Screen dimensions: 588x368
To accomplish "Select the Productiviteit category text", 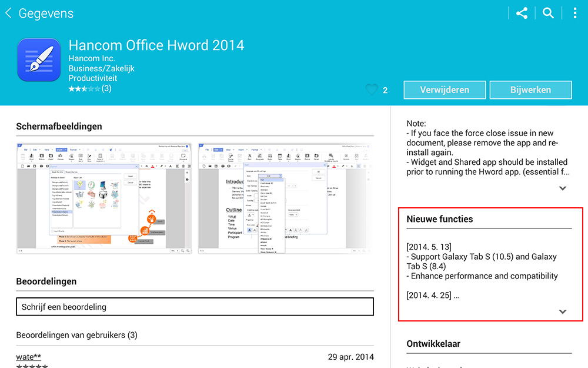I will click(93, 78).
